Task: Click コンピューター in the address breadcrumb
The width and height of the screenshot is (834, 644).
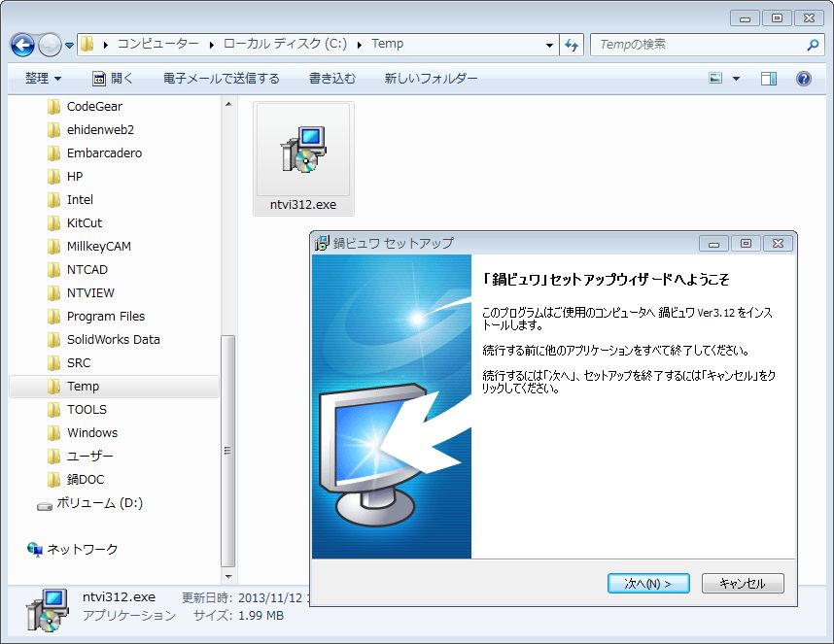Action: tap(158, 44)
